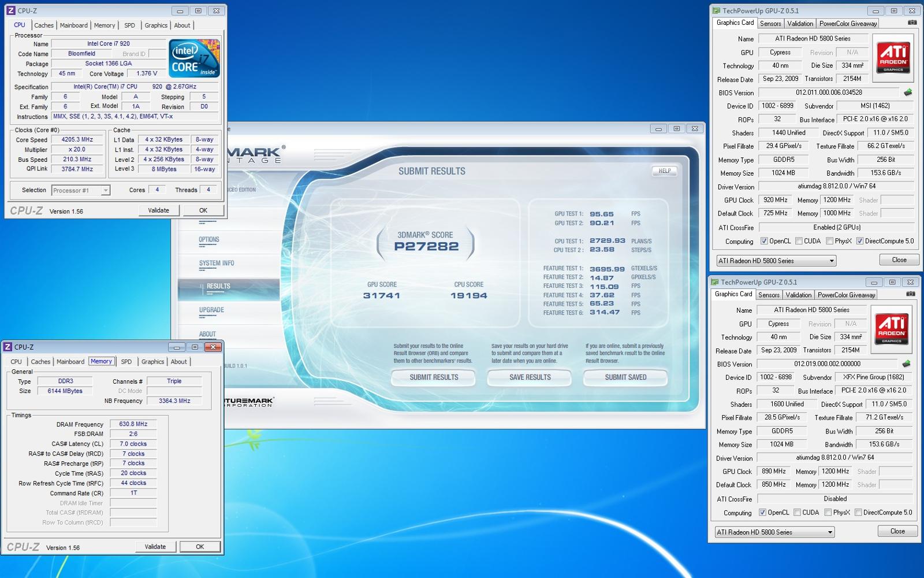Open ABOUT in 3DMark Vantage sidebar
Viewport: 924px width, 578px height.
point(207,334)
